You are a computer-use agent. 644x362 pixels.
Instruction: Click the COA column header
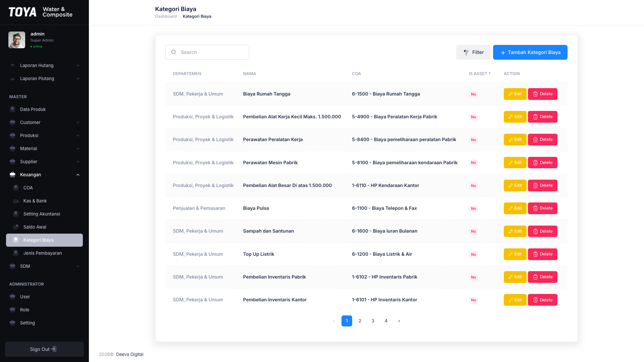(x=356, y=74)
